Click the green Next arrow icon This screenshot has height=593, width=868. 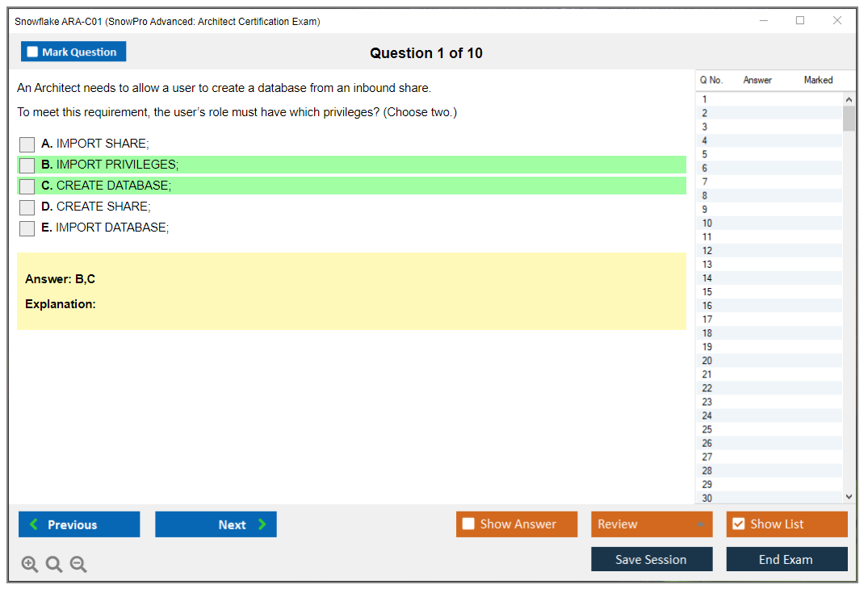(262, 524)
